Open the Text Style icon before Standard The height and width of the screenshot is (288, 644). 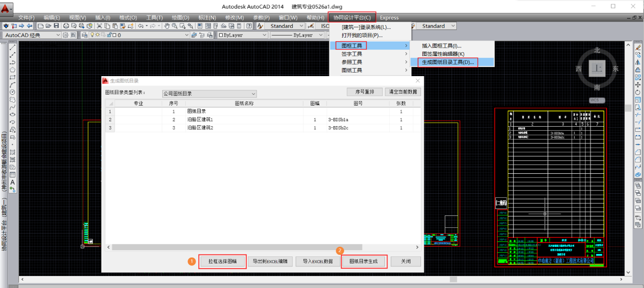[x=260, y=26]
